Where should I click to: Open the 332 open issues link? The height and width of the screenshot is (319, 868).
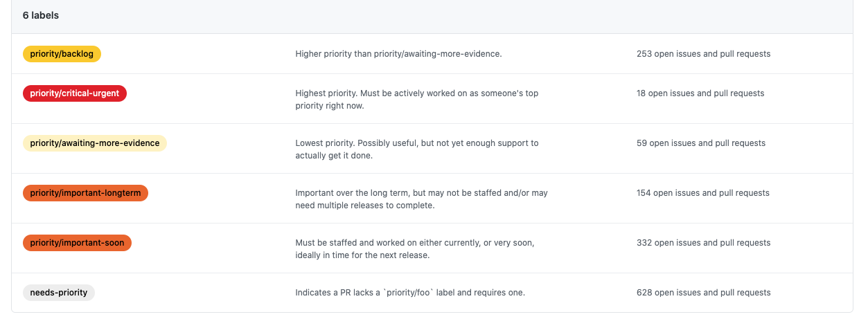(x=703, y=243)
